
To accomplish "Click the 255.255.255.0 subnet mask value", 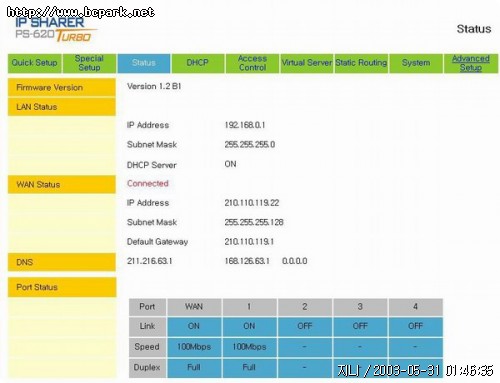I will click(x=250, y=145).
